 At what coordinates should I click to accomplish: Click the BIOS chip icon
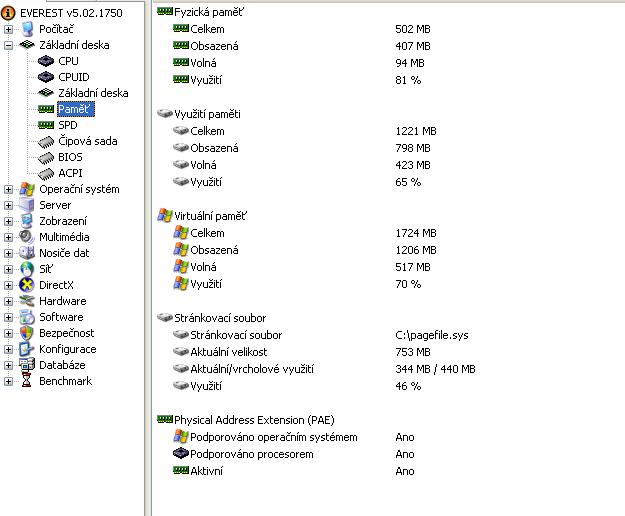(46, 157)
